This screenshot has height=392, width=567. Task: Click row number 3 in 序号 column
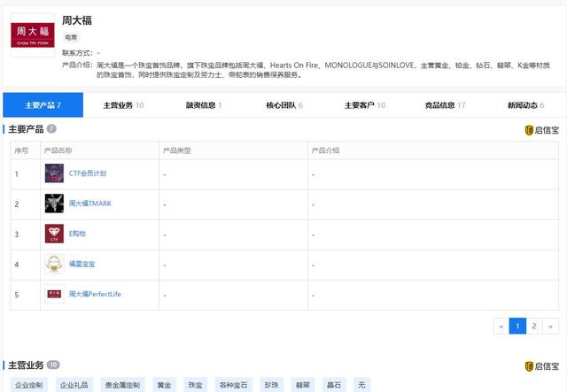[x=17, y=234]
